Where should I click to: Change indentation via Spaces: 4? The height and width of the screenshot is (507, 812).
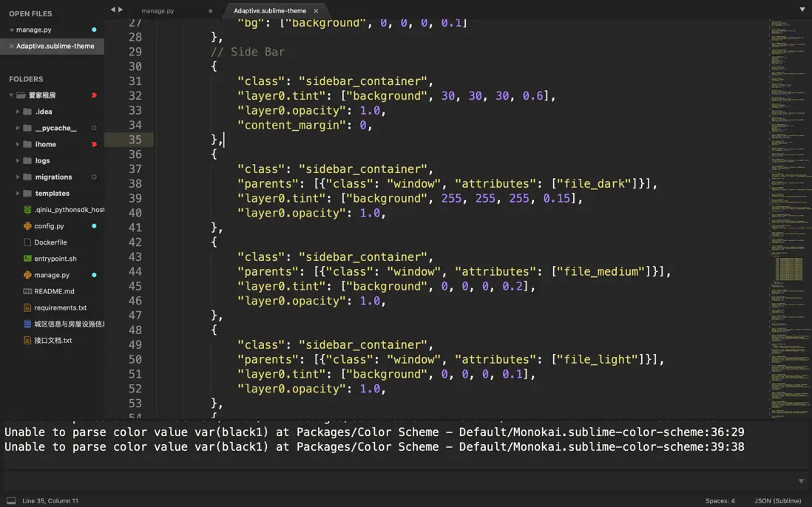coord(720,501)
